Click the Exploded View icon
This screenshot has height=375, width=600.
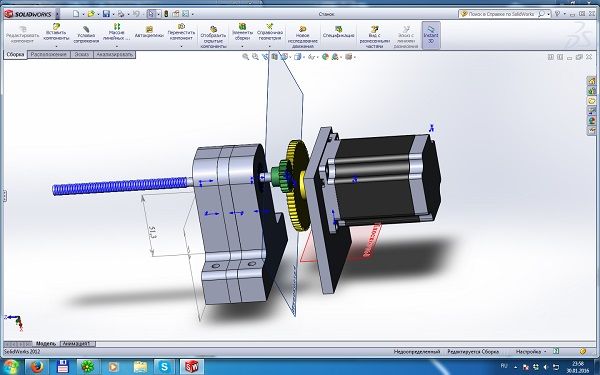[x=374, y=37]
